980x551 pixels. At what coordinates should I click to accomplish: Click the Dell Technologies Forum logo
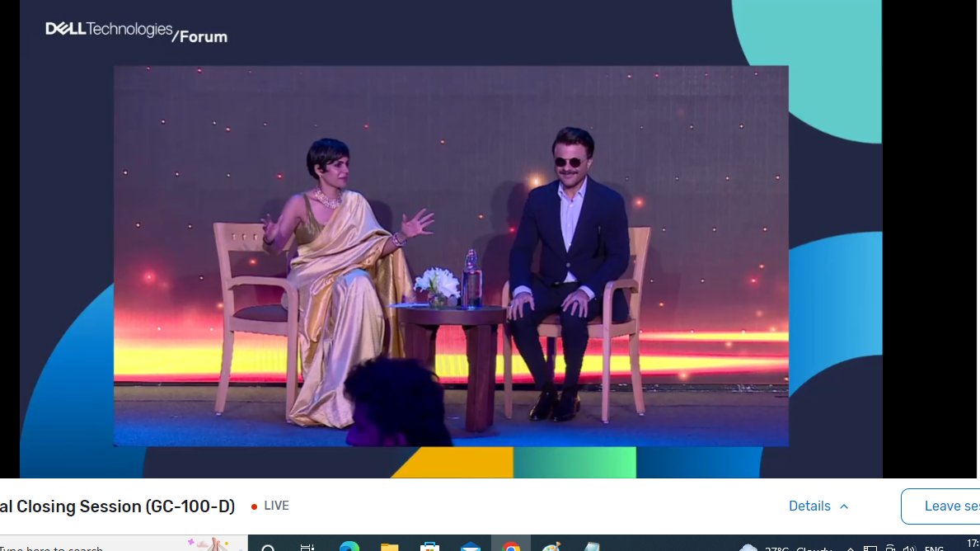136,32
